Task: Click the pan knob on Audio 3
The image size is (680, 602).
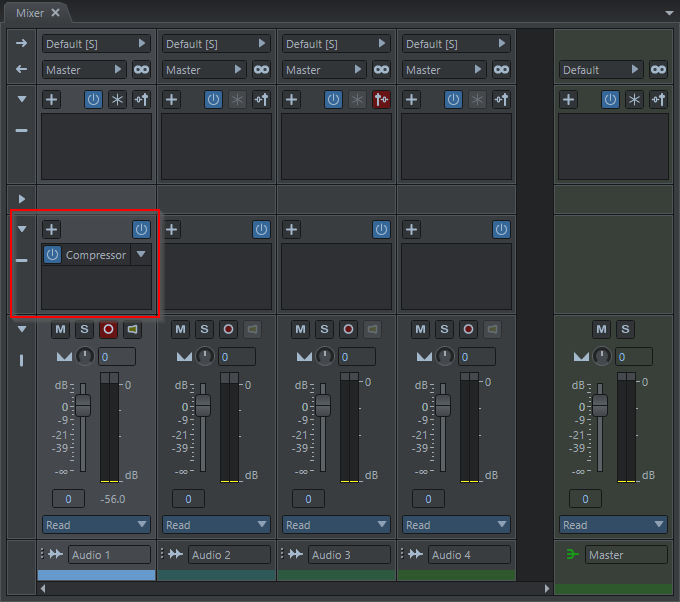Action: [325, 356]
